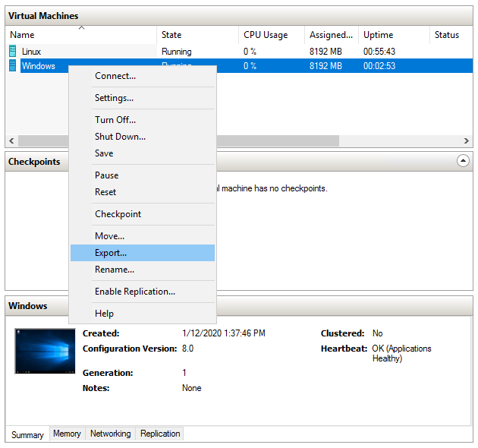The height and width of the screenshot is (448, 478).
Task: Click the horizontal scrollbar right arrow
Action: click(x=467, y=140)
